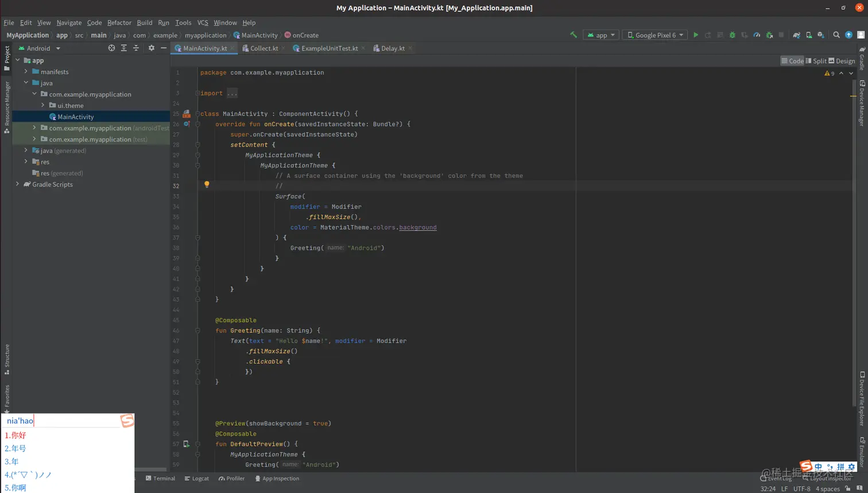This screenshot has width=868, height=493.
Task: Open the app run configuration dropdown
Action: tap(601, 35)
